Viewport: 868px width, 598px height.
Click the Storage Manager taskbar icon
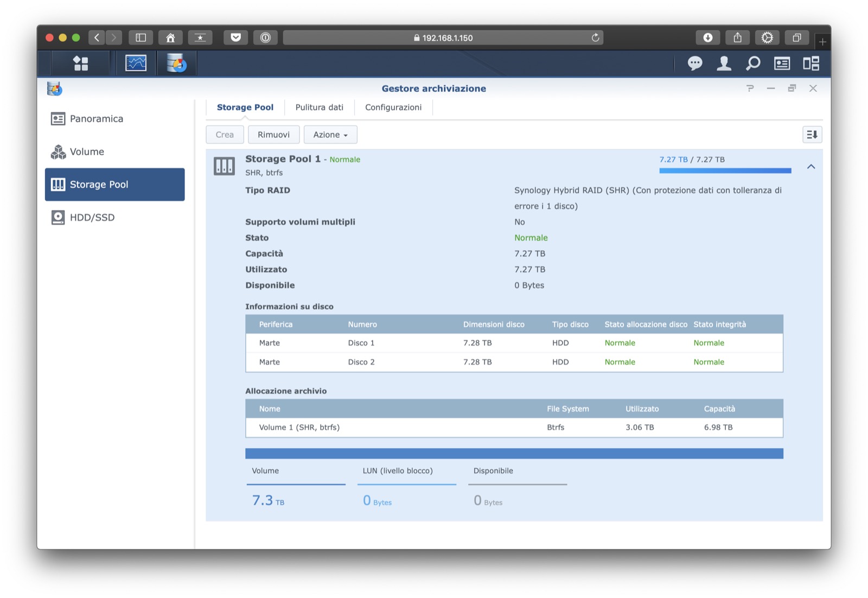[176, 63]
